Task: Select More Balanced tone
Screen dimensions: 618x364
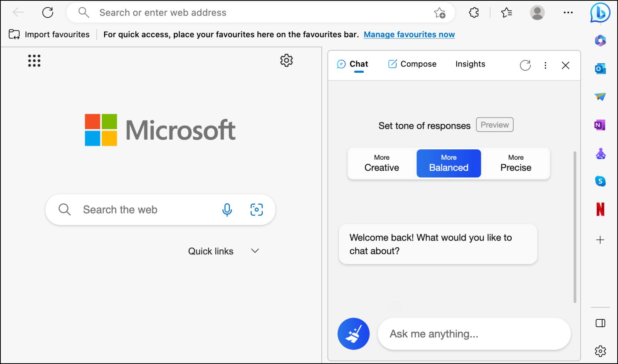Action: (449, 163)
